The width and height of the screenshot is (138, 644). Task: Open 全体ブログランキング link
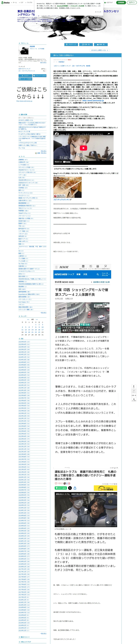pos(24,69)
